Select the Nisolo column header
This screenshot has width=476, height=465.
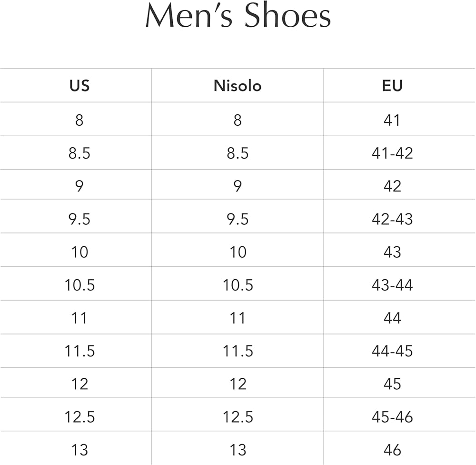238,86
